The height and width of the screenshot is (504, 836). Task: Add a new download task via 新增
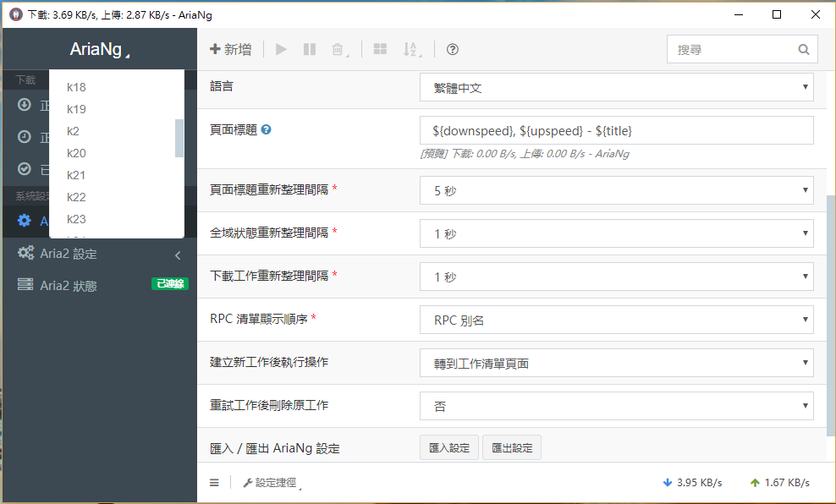[x=230, y=49]
